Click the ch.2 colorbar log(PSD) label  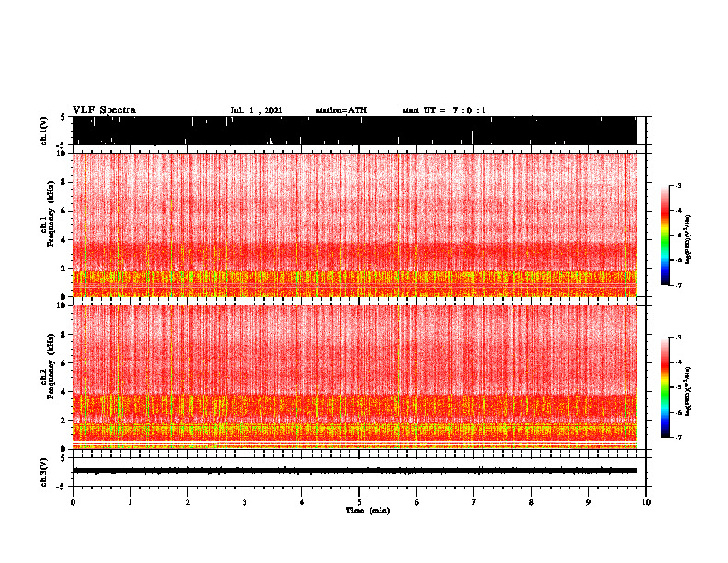click(x=688, y=391)
